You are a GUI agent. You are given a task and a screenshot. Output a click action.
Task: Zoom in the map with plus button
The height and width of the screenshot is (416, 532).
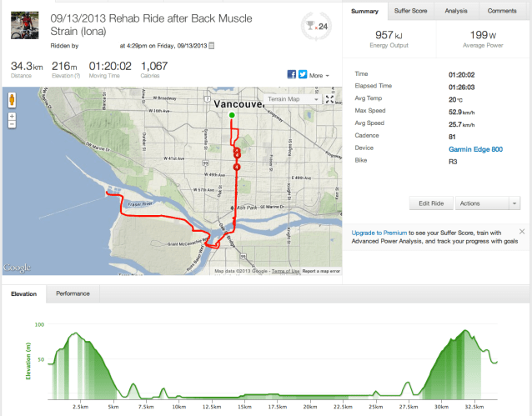pyautogui.click(x=13, y=114)
